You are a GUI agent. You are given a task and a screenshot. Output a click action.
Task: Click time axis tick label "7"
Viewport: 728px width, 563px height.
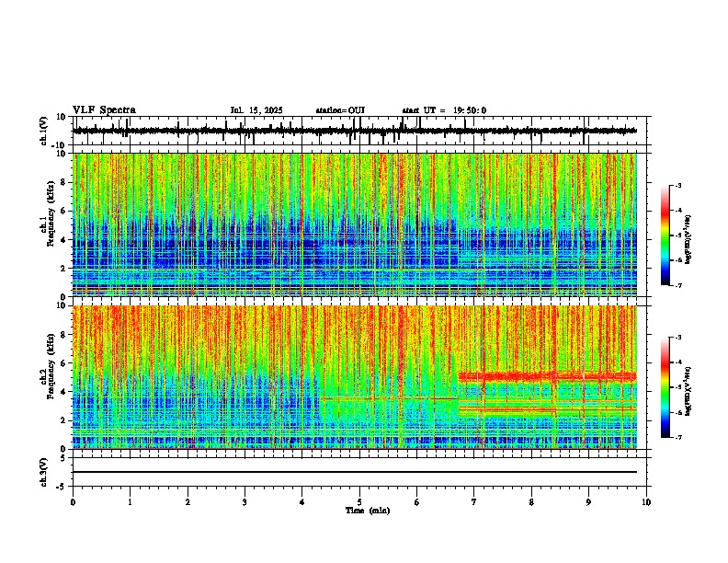coord(474,502)
